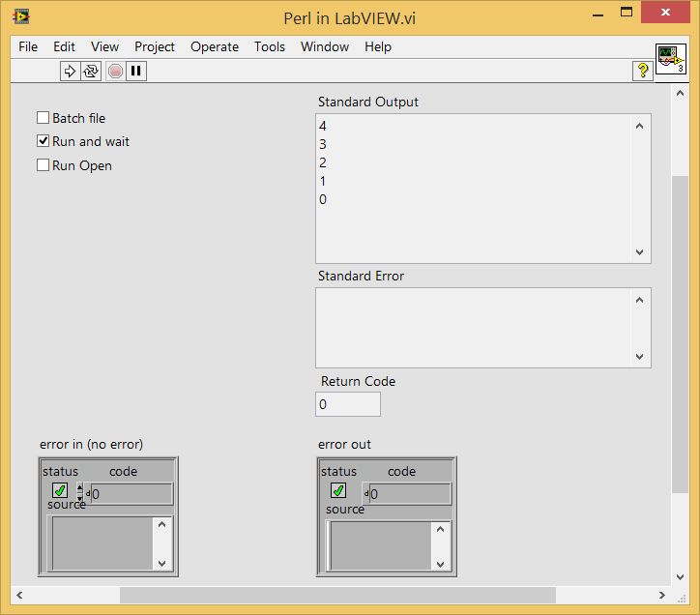
Task: Click the error out code radix indicator
Action: pos(366,493)
